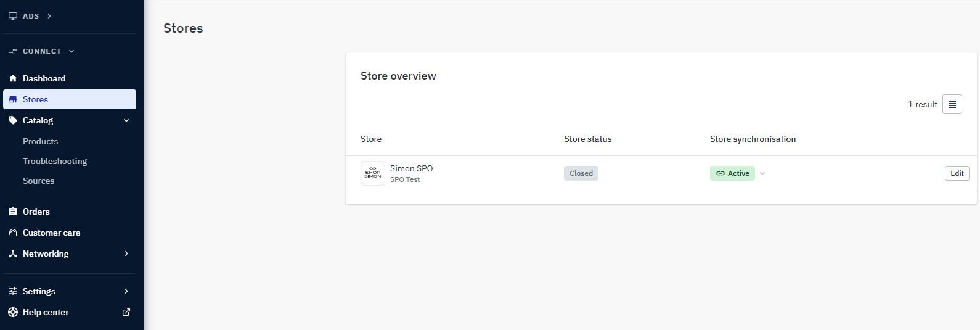
Task: Expand the Networking submenu arrow
Action: 126,254
